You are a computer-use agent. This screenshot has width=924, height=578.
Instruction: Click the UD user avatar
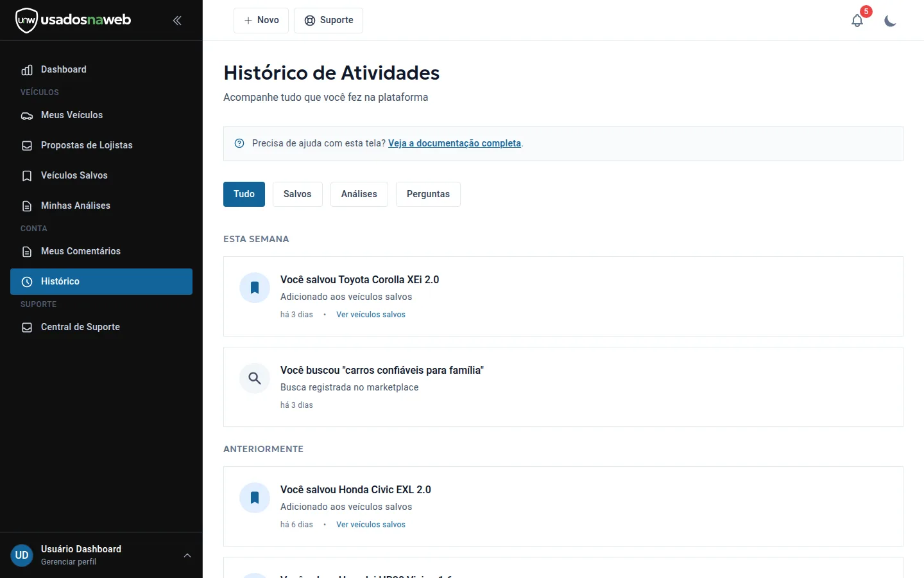pos(22,556)
